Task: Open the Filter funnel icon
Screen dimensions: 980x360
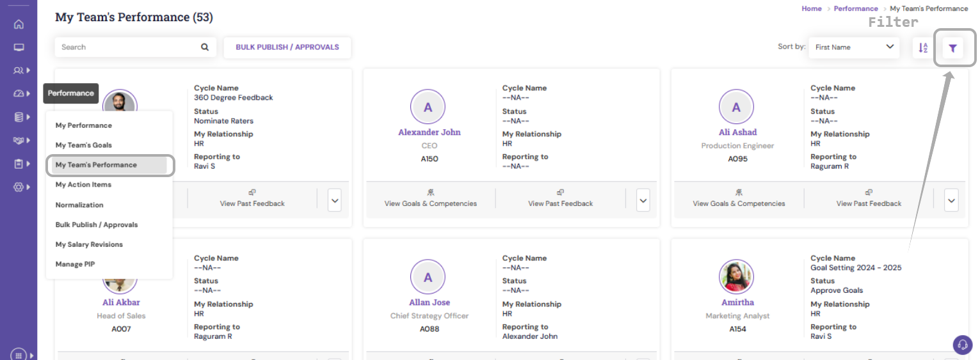Action: point(952,47)
